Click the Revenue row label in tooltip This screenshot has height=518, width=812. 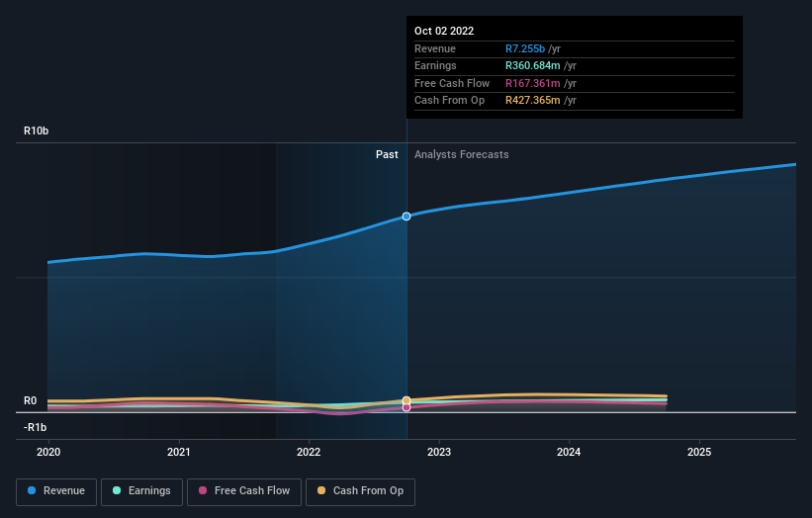pyautogui.click(x=435, y=48)
